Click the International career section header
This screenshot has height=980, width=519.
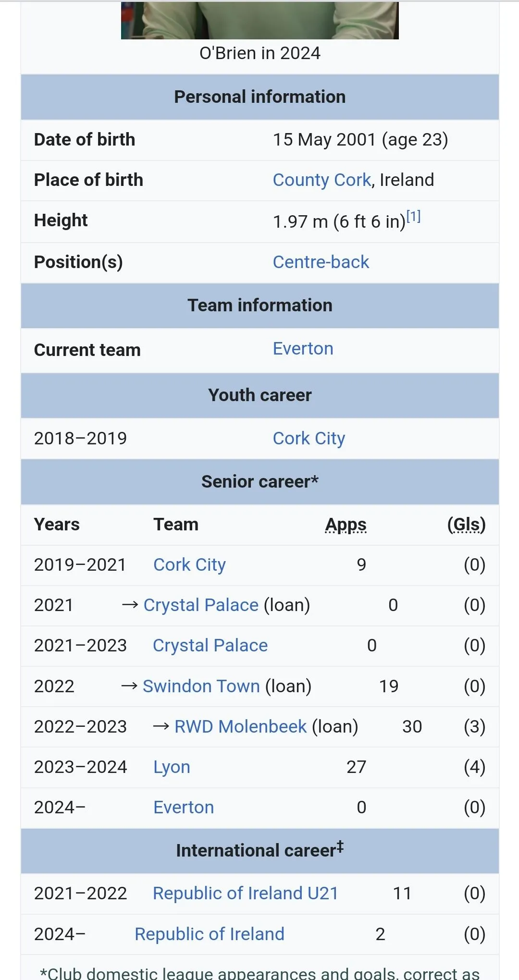(259, 850)
